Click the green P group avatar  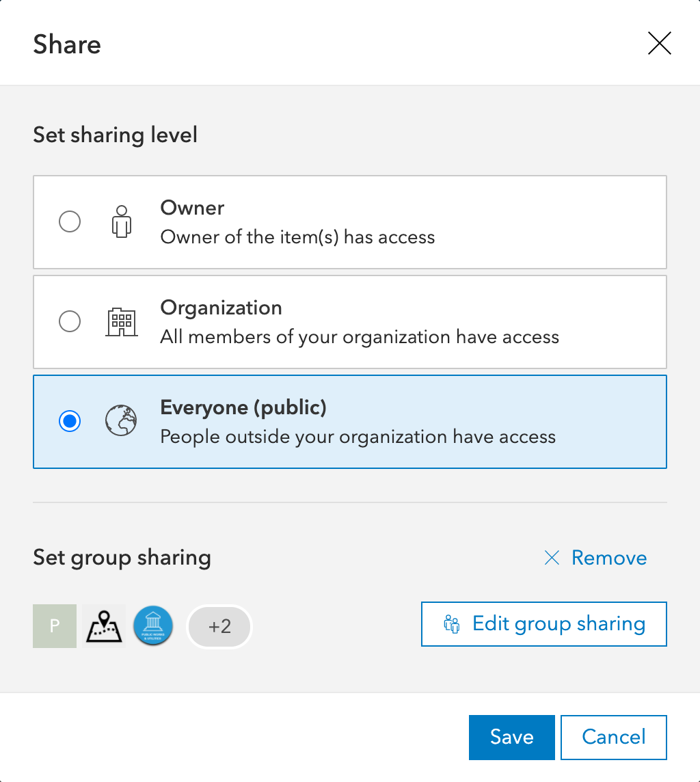(55, 626)
